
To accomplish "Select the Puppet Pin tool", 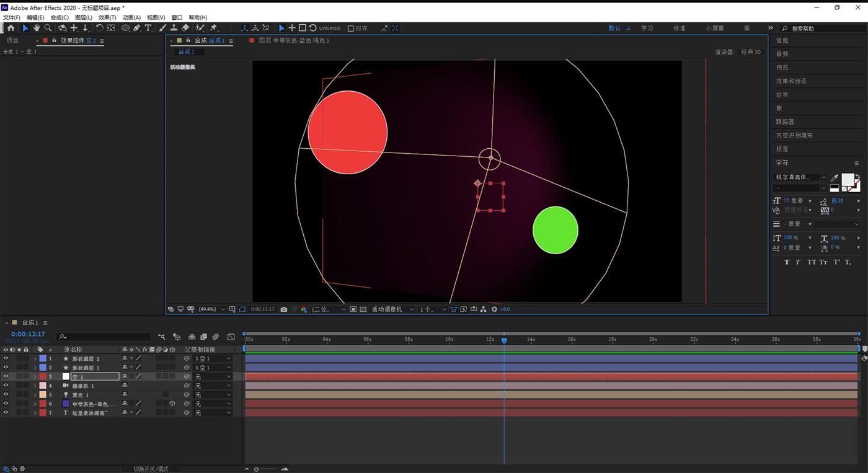I will 214,28.
